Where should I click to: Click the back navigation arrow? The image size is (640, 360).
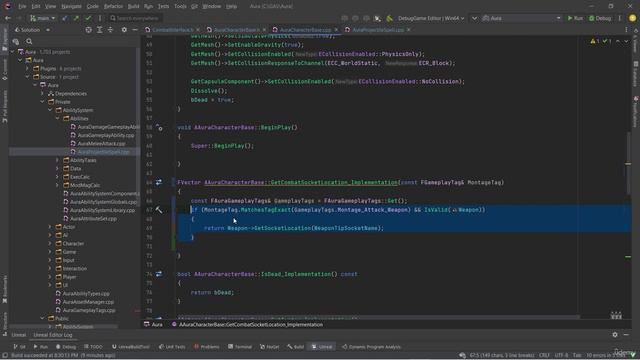click(x=8, y=18)
